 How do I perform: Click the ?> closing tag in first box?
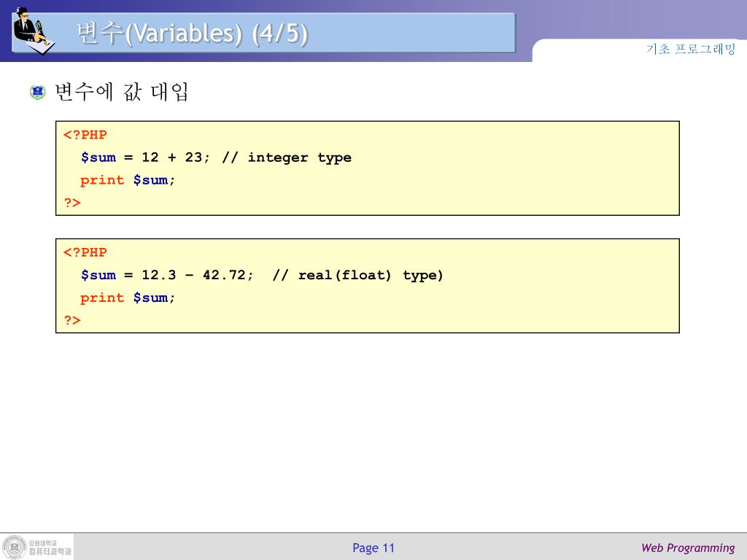(x=72, y=203)
